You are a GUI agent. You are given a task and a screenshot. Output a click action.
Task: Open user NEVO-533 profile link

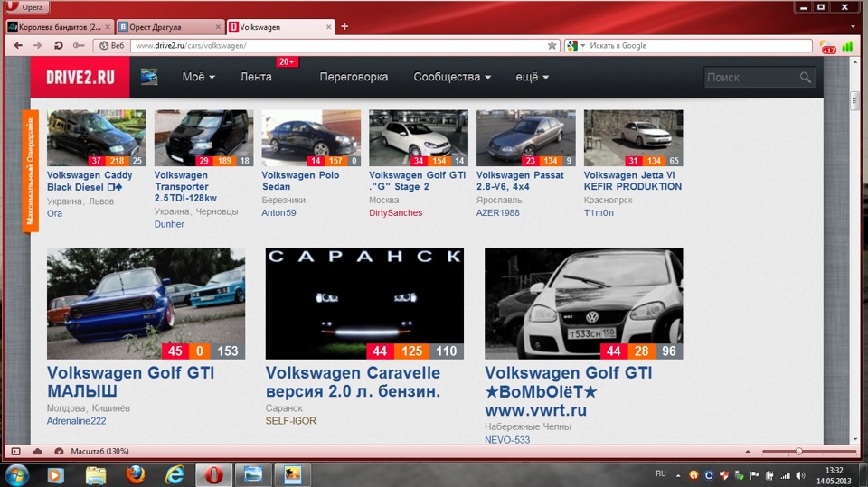[507, 439]
